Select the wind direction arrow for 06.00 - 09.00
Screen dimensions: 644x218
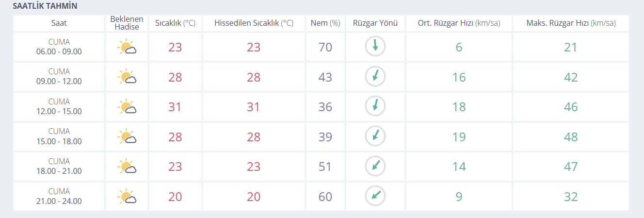pyautogui.click(x=375, y=47)
